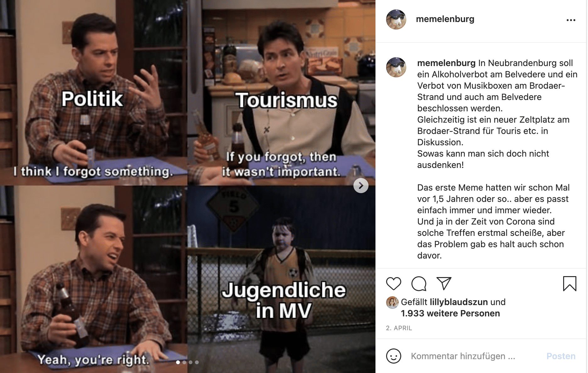This screenshot has width=588, height=373.
Task: Like the post with the heart icon
Action: click(x=393, y=283)
